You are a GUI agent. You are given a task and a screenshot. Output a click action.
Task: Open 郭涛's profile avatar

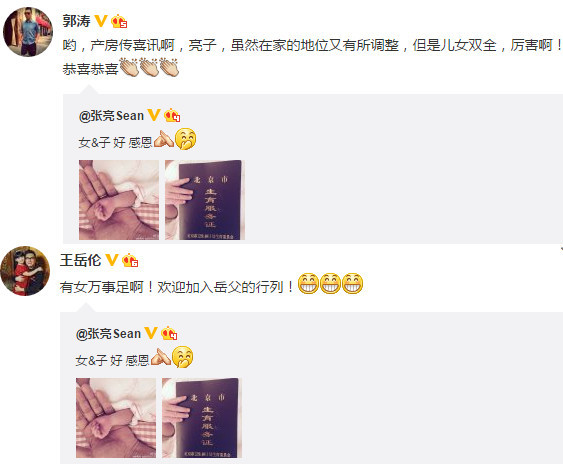click(x=28, y=32)
